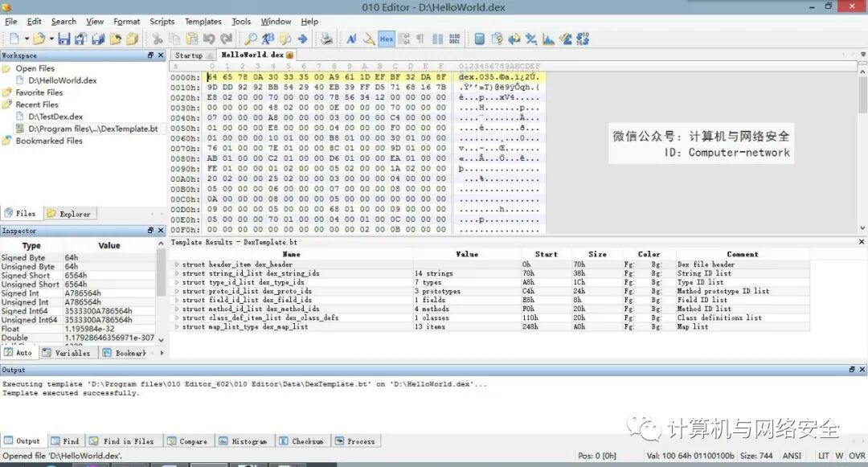The width and height of the screenshot is (868, 467).
Task: Click the hex editor vertical scrollbar
Action: [862, 150]
